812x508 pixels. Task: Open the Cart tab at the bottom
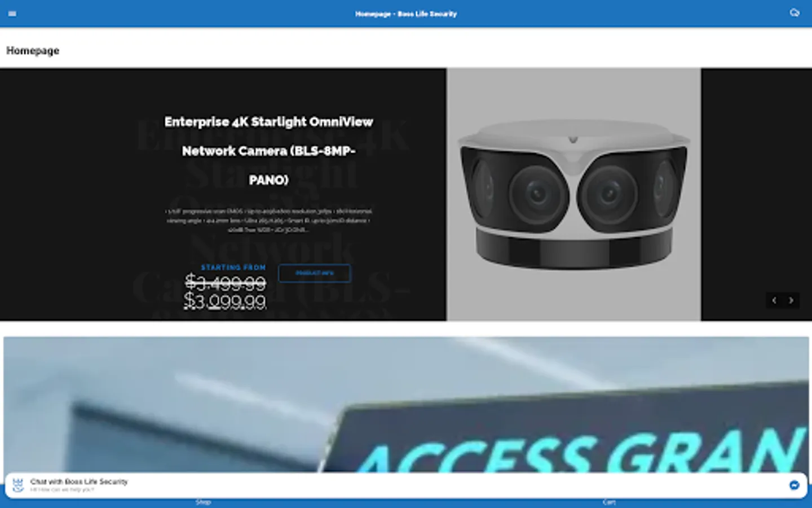click(x=609, y=502)
